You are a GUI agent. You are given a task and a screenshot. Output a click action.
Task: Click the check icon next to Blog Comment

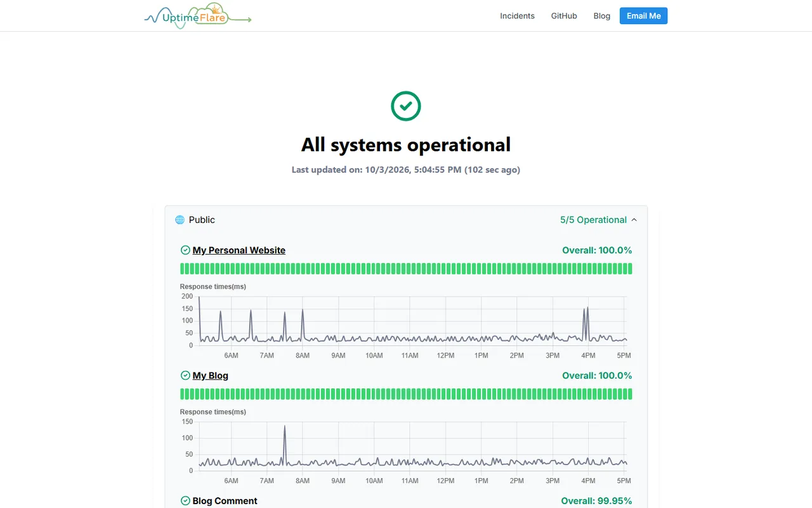185,501
